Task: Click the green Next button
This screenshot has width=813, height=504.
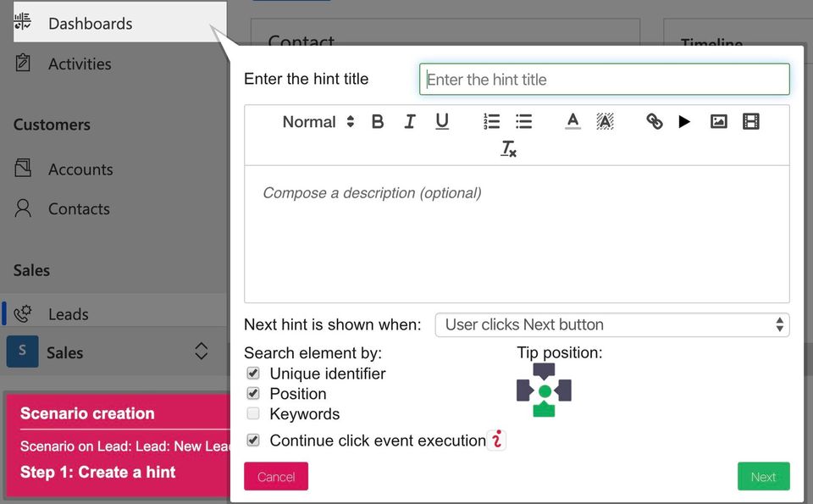Action: 763,476
